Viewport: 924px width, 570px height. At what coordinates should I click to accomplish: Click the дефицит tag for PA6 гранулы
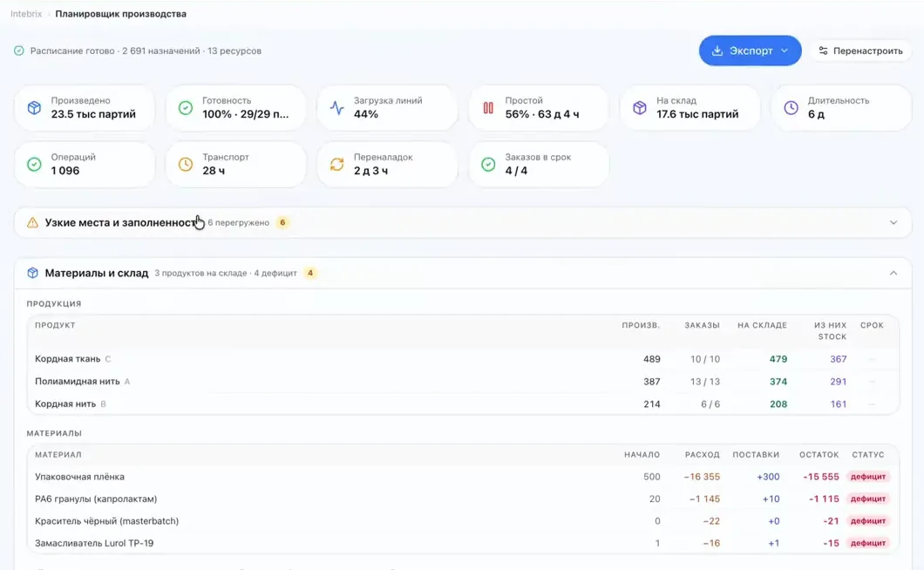tap(868, 499)
